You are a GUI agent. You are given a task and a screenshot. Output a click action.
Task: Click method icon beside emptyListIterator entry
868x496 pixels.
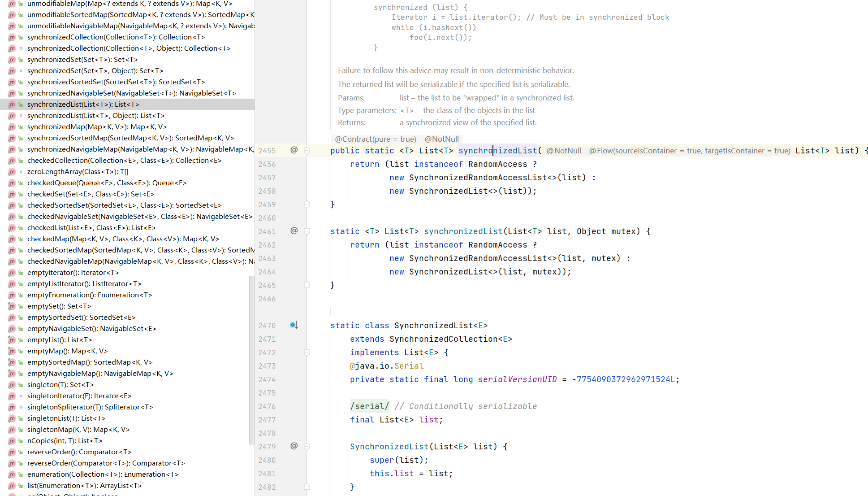[12, 284]
